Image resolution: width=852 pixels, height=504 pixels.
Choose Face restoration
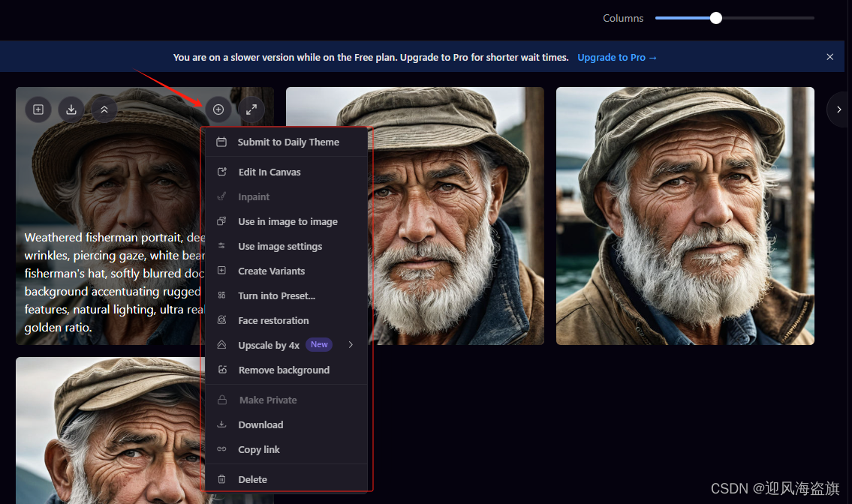[x=286, y=320]
